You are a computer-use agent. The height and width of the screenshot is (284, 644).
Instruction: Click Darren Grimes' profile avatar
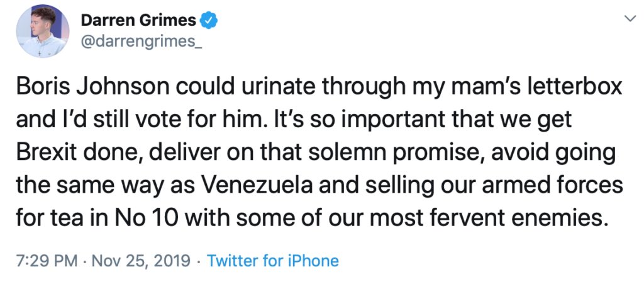[43, 31]
